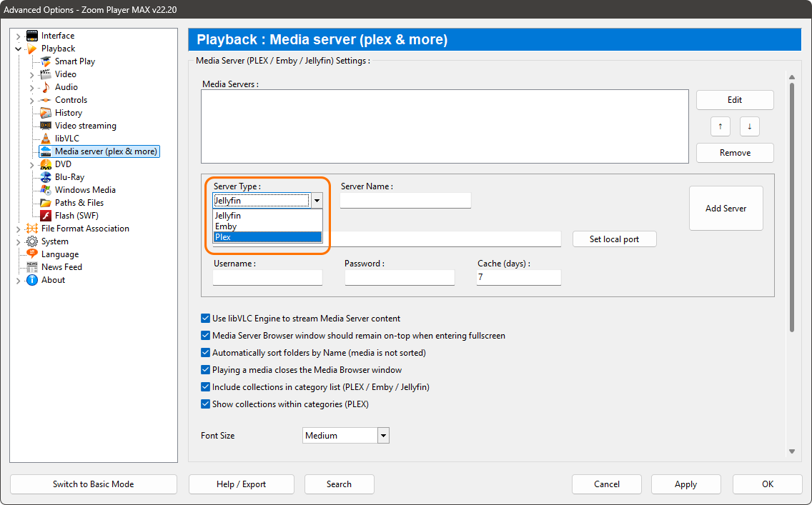The width and height of the screenshot is (812, 505).
Task: Click the DVD disc icon
Action: [x=46, y=164]
